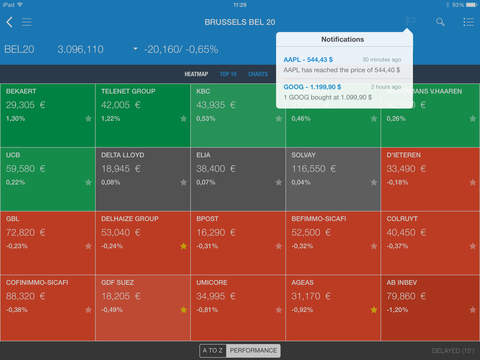Open the BEKAERT stock tile
This screenshot has height=360, width=480.
pos(48,115)
